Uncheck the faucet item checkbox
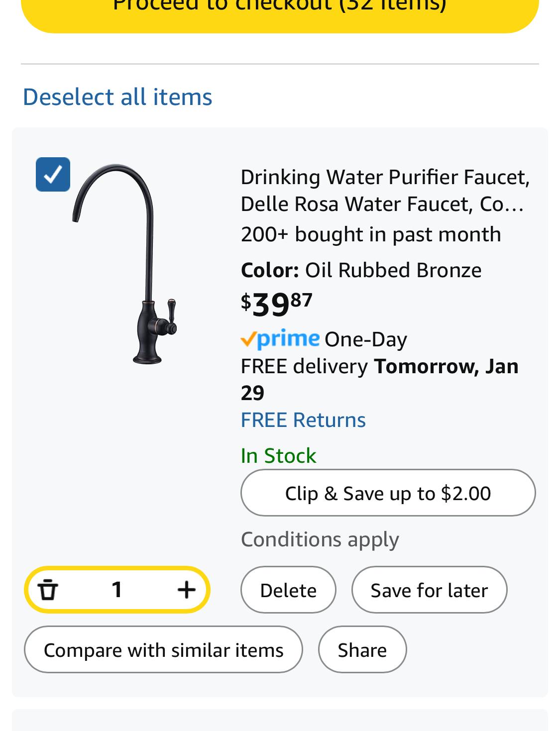 pos(53,175)
